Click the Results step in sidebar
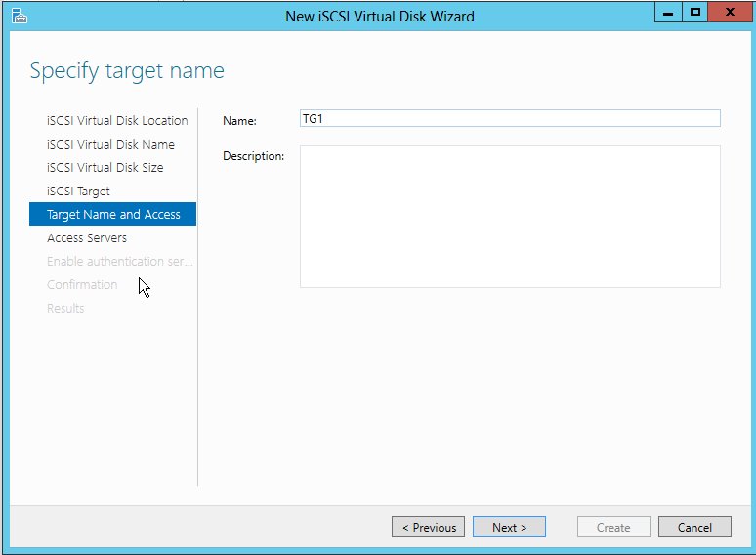 pyautogui.click(x=65, y=309)
